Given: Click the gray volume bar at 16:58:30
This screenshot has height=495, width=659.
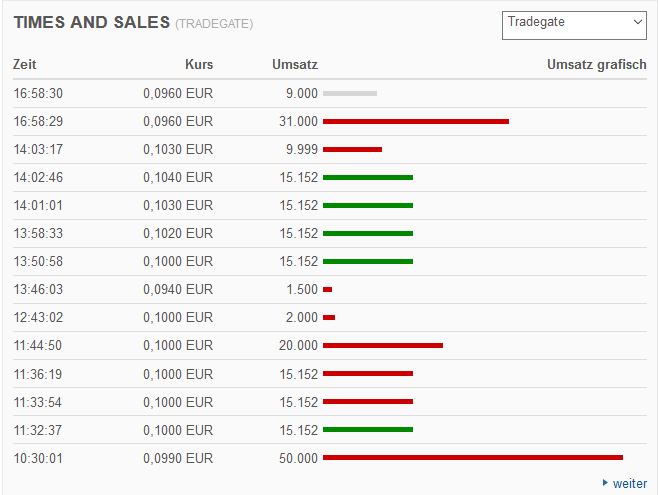Looking at the screenshot, I should point(350,93).
